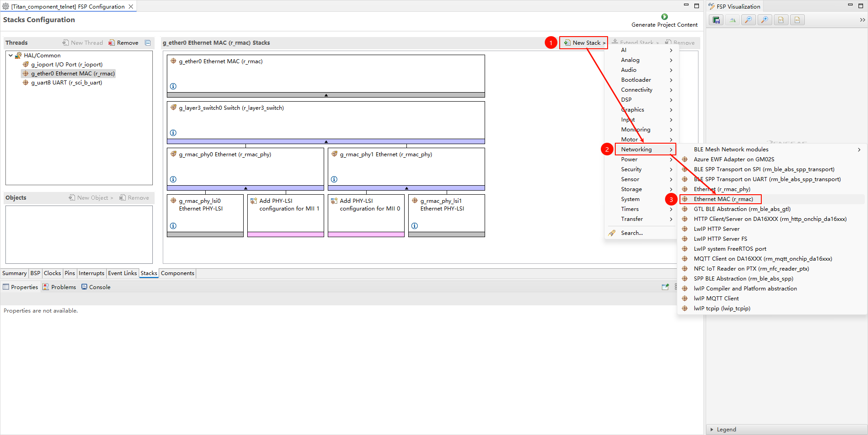Screen dimensions: 868x435
Task: Collapse the HAL/Common tree node
Action: [11, 56]
